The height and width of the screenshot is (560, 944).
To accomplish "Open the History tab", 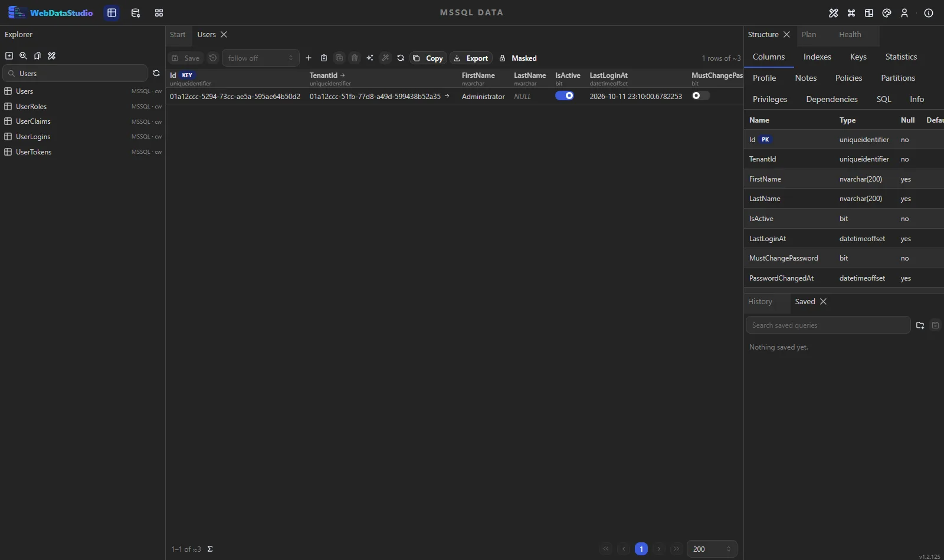I will [x=760, y=302].
